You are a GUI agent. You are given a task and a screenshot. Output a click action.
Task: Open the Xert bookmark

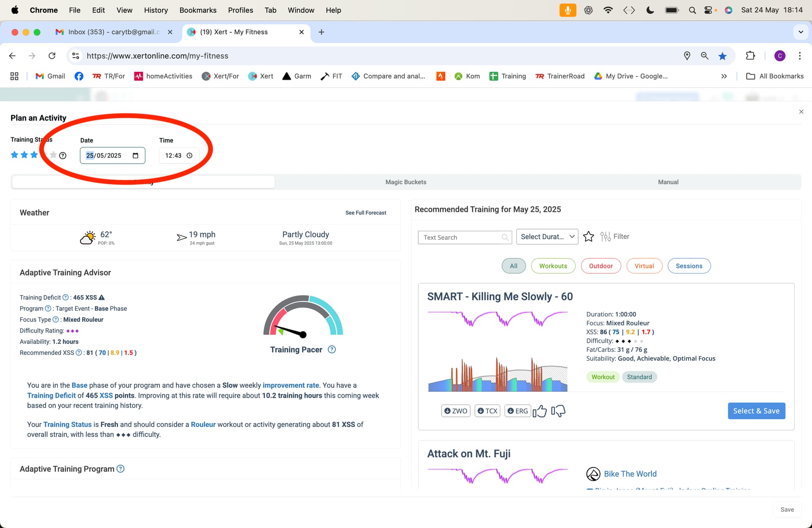[x=261, y=76]
